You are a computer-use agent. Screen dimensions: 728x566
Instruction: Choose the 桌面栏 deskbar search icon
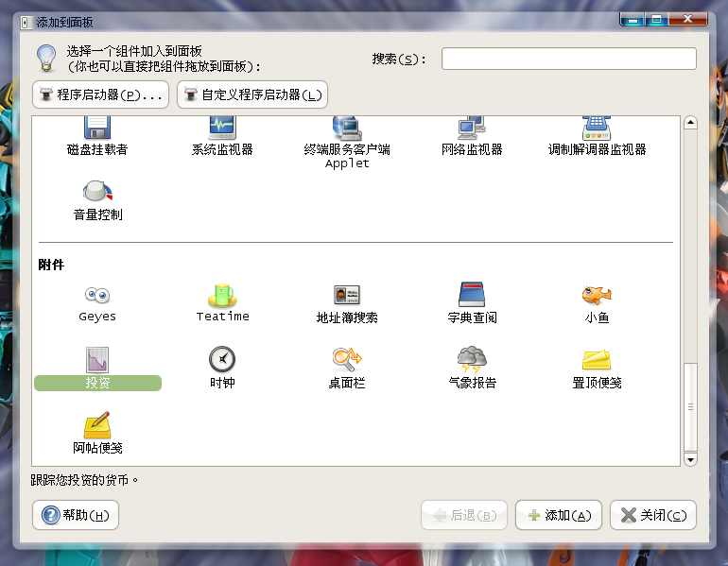click(347, 360)
